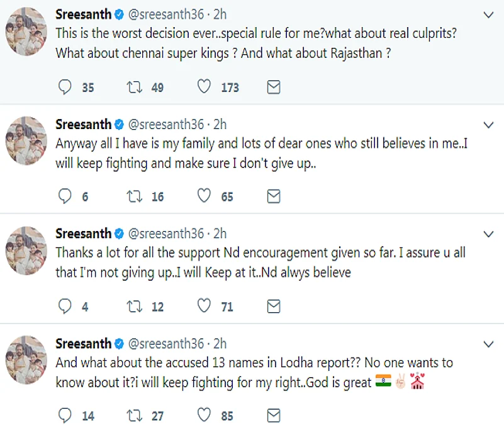
Task: Direct message the Lodha report tweet
Action: 274,416
